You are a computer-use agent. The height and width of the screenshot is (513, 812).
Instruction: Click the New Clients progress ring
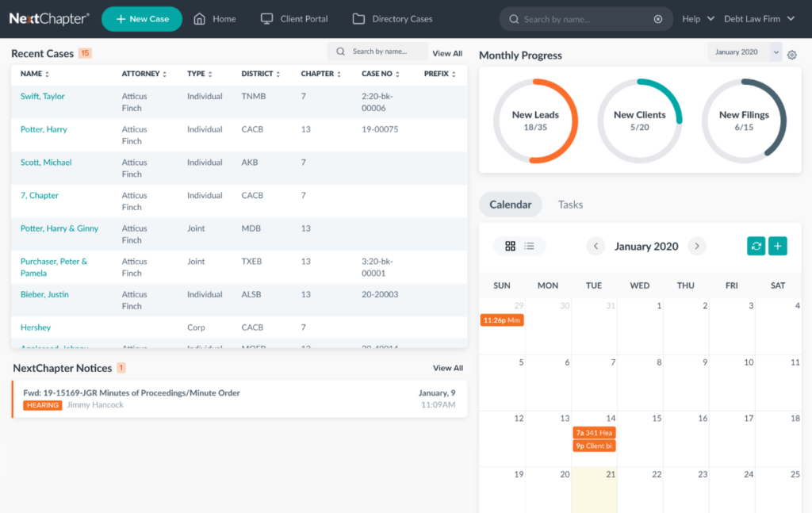[640, 121]
